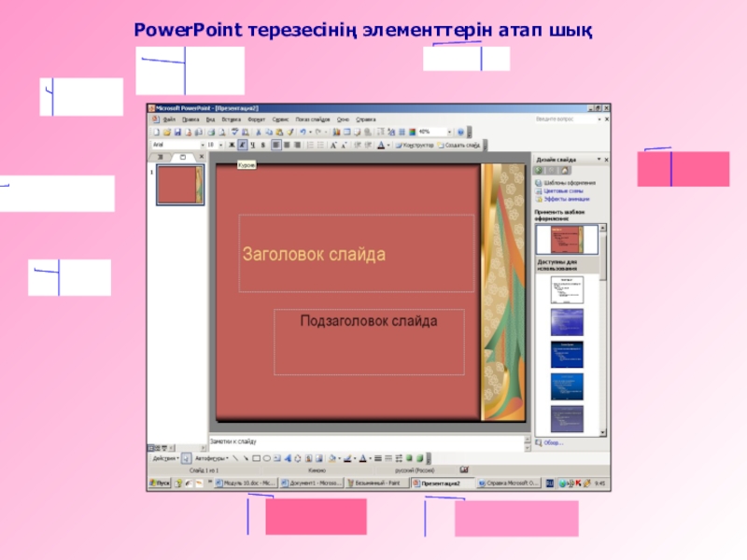The height and width of the screenshot is (560, 747).
Task: Open the top Font Color dropdown arrow
Action: coord(388,146)
